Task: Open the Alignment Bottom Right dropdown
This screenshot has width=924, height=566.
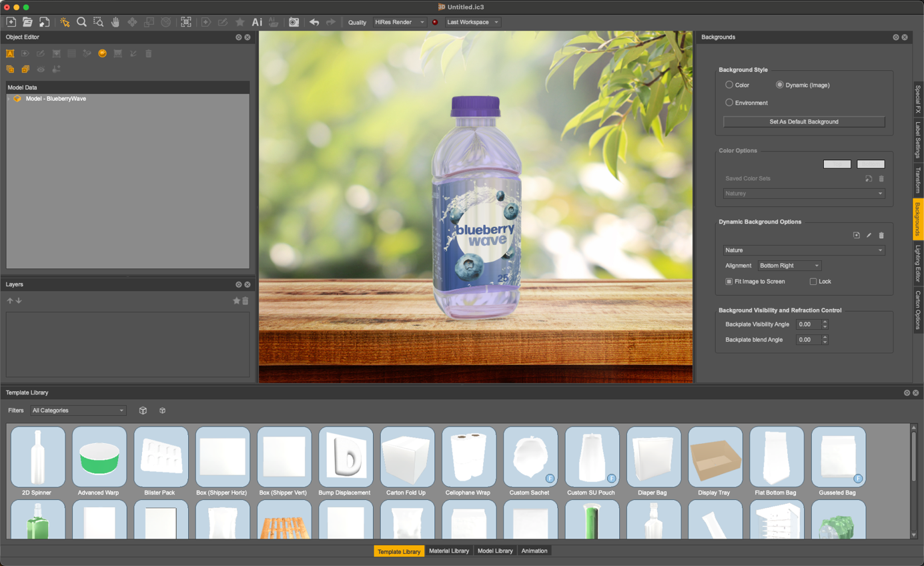Action: tap(789, 266)
